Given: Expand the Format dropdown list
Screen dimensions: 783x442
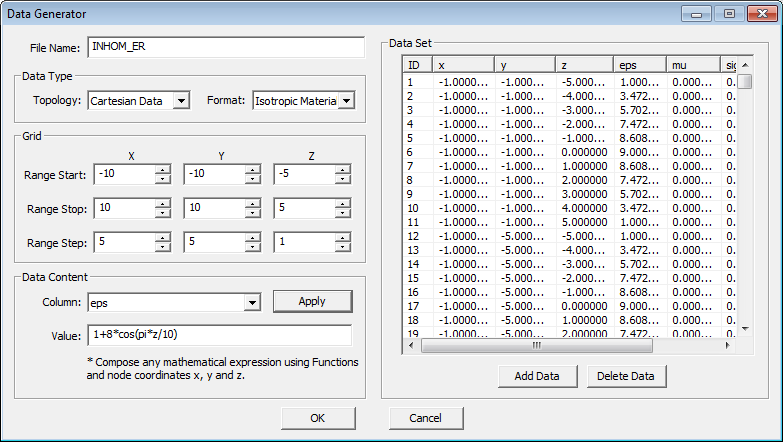Looking at the screenshot, I should pos(346,101).
